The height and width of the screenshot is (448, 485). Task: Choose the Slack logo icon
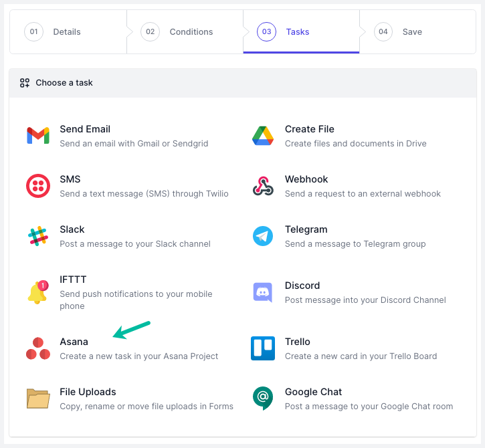point(38,236)
